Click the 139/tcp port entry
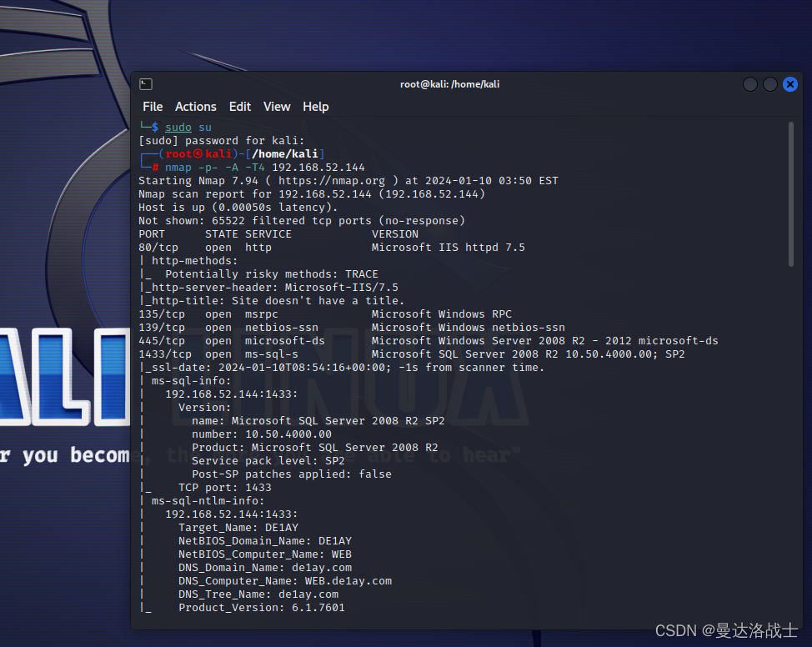Viewport: 812px width, 647px height. (x=162, y=328)
